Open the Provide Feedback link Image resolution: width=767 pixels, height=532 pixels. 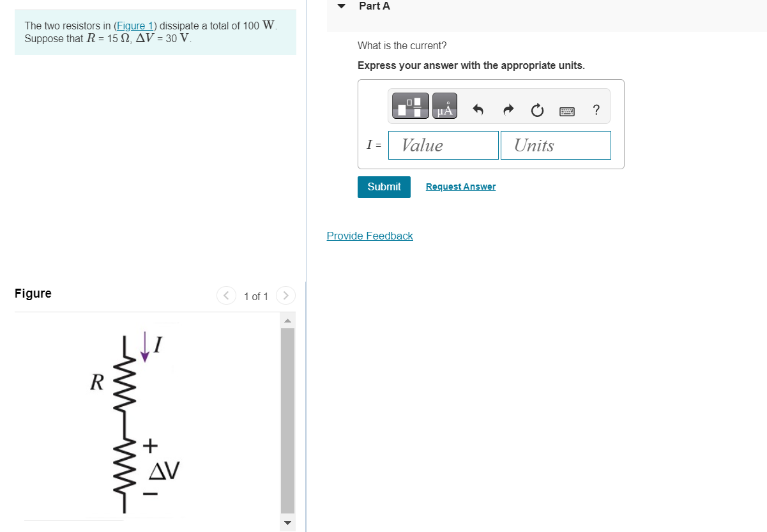pos(370,236)
